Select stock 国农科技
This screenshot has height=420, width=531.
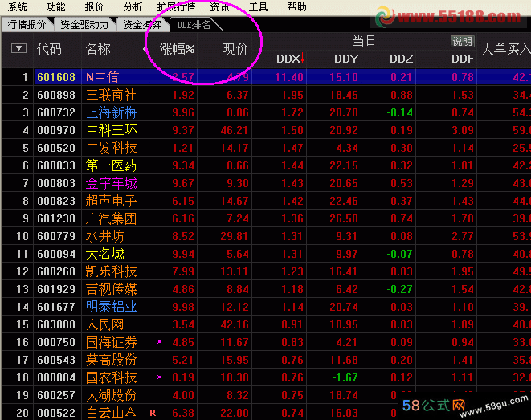112,377
